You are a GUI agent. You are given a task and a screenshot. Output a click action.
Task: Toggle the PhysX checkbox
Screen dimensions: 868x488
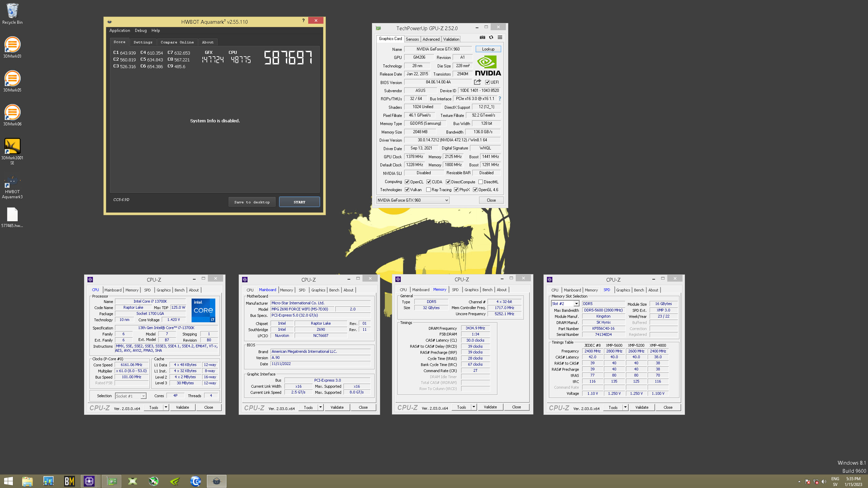(456, 190)
